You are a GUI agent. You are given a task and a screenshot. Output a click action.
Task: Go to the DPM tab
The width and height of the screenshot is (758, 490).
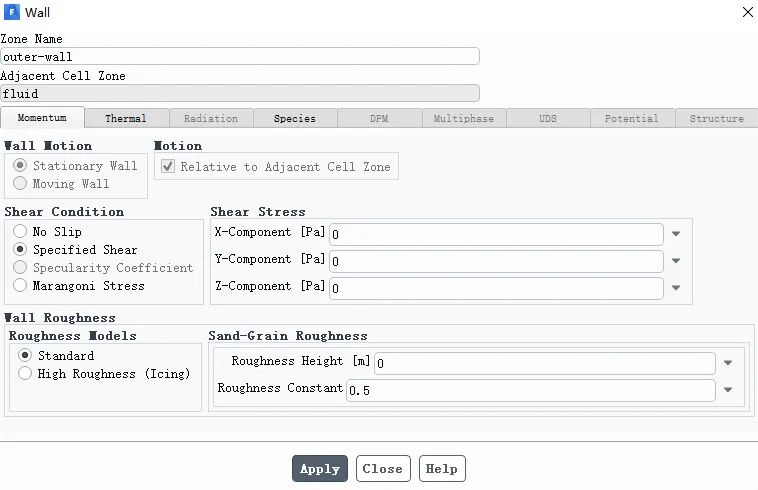[379, 118]
